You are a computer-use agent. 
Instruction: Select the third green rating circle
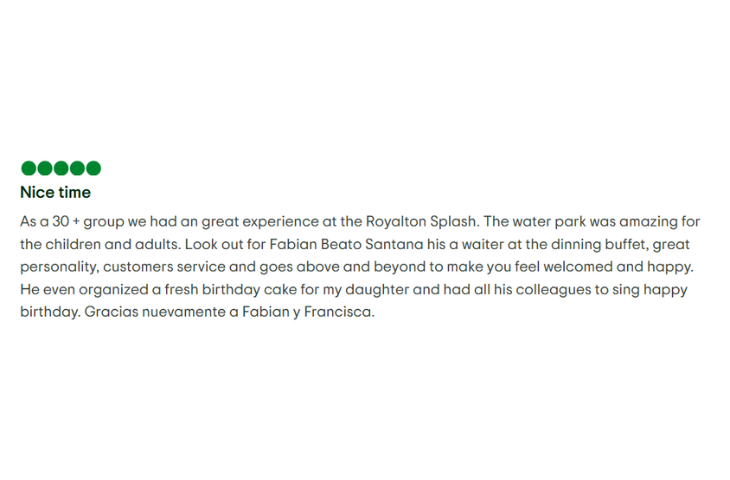click(61, 168)
